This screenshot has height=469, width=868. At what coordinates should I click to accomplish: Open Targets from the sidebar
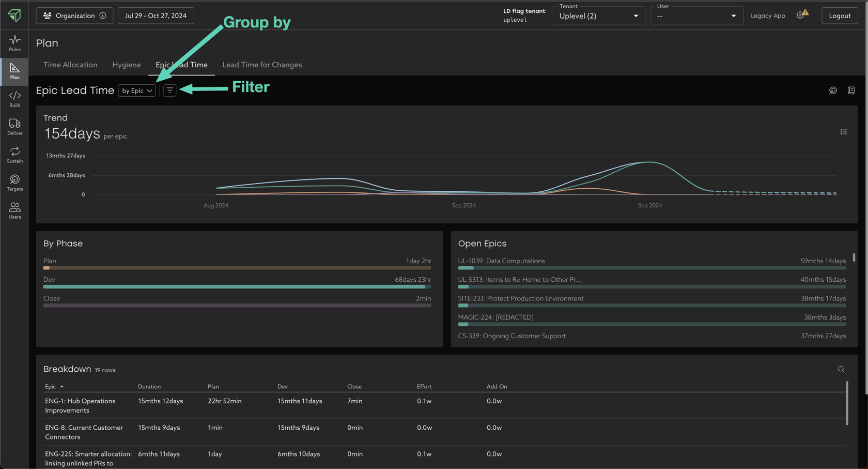click(14, 183)
